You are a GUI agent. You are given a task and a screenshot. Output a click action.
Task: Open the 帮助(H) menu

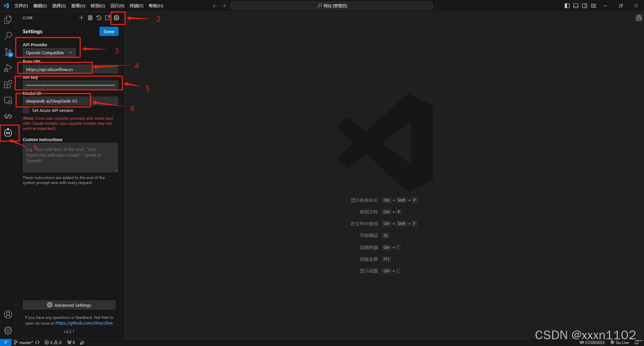click(156, 6)
